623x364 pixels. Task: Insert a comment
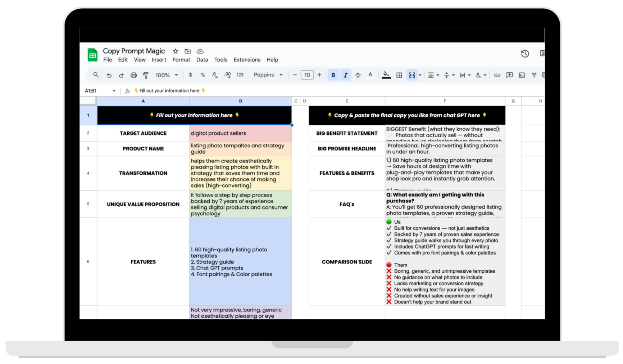[x=509, y=75]
